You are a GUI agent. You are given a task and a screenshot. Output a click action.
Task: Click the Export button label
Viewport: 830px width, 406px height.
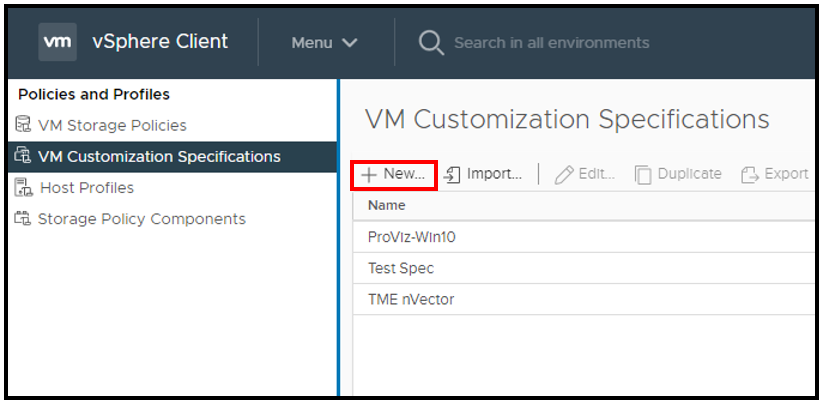click(787, 174)
